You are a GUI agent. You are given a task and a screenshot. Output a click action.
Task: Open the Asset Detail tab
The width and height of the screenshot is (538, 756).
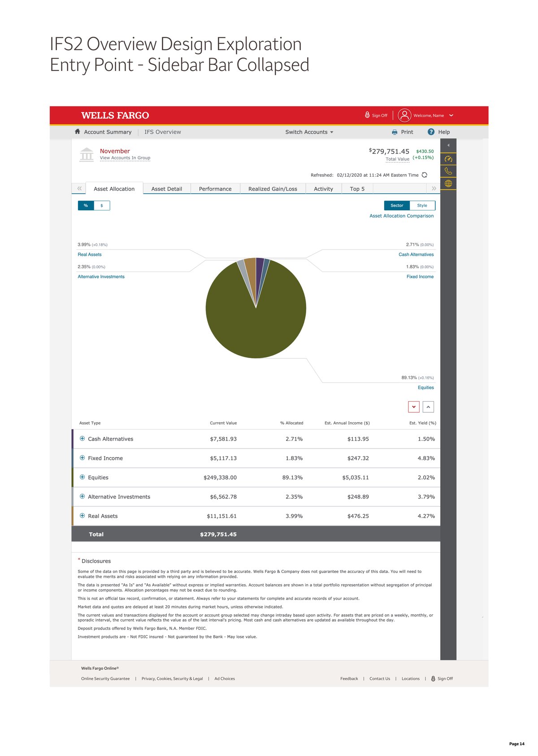pyautogui.click(x=167, y=188)
